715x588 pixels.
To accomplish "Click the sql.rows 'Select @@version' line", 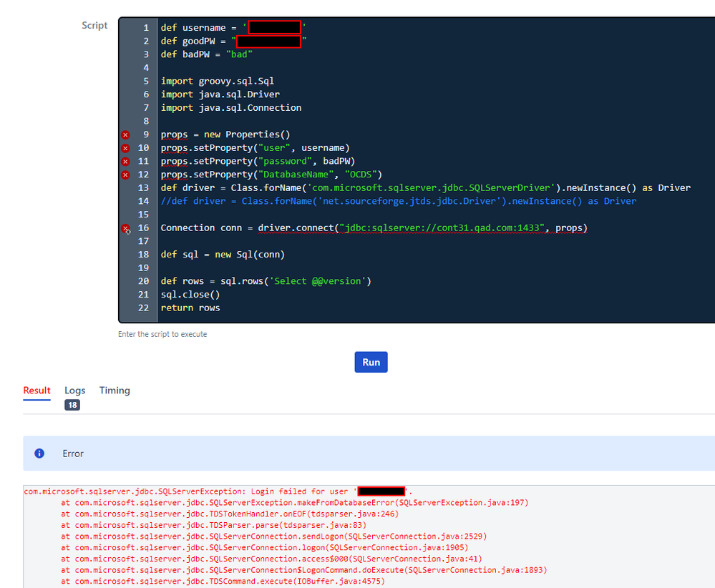I will (x=266, y=281).
